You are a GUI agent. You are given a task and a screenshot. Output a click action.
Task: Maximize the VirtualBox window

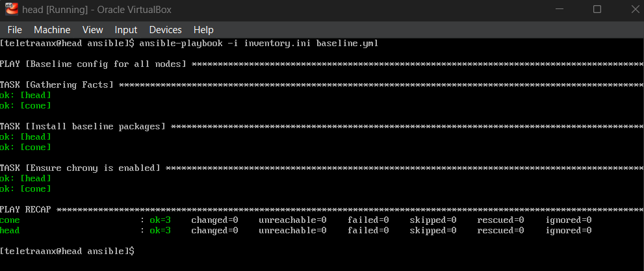click(597, 10)
